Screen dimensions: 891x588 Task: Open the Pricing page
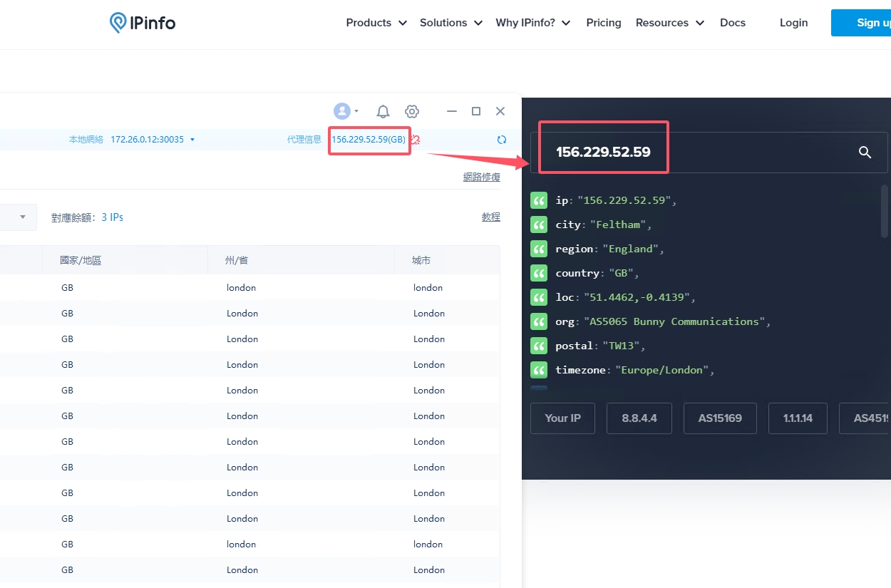603,23
